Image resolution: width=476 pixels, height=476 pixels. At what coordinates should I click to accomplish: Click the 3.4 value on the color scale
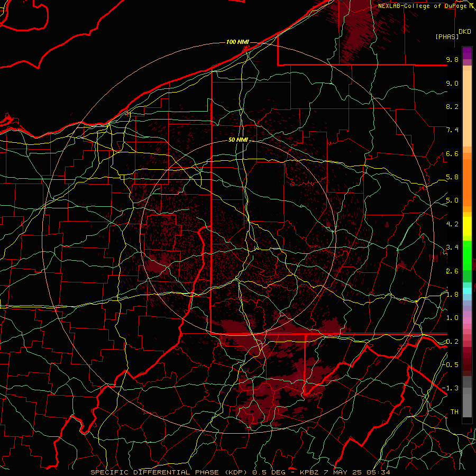(x=452, y=248)
